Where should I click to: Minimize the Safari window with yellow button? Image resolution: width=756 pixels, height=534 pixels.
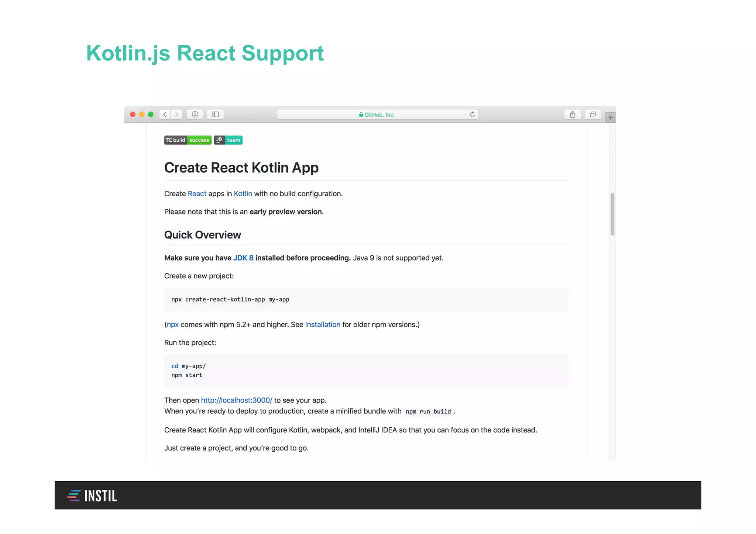142,114
